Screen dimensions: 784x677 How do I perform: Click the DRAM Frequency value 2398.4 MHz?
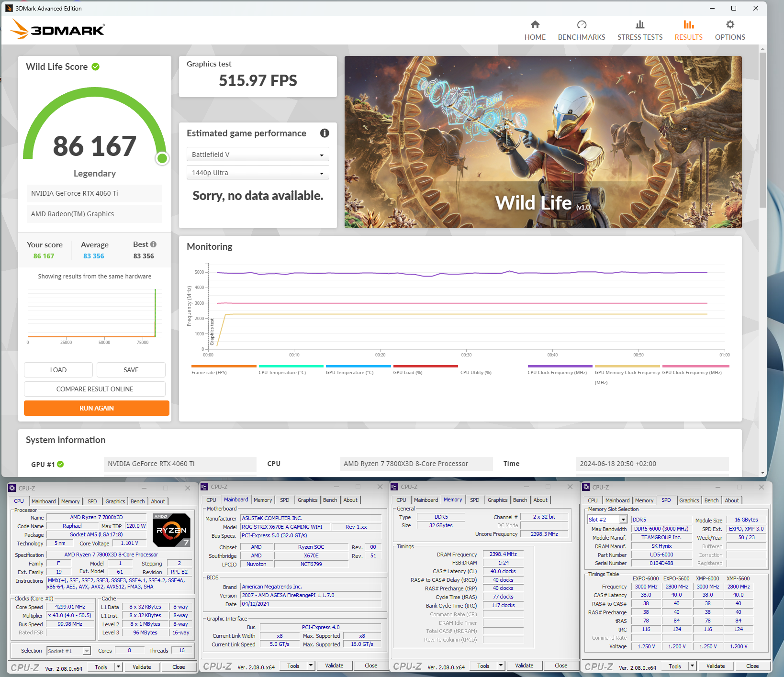tap(503, 554)
